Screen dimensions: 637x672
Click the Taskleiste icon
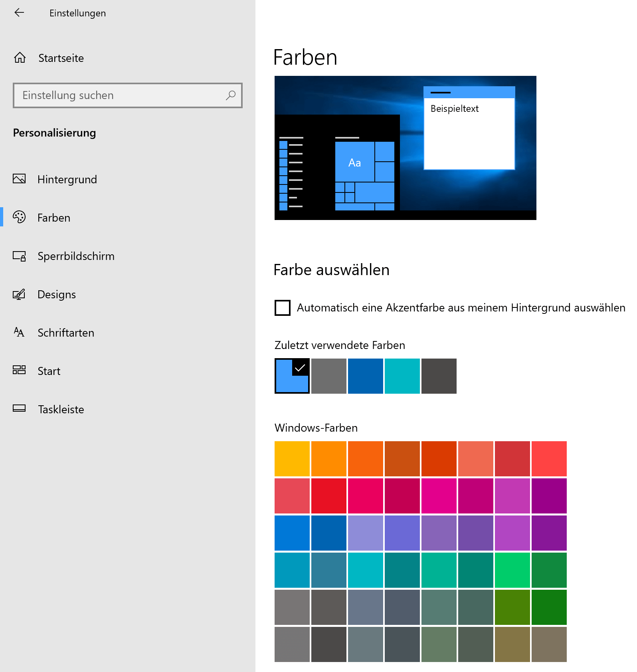19,408
